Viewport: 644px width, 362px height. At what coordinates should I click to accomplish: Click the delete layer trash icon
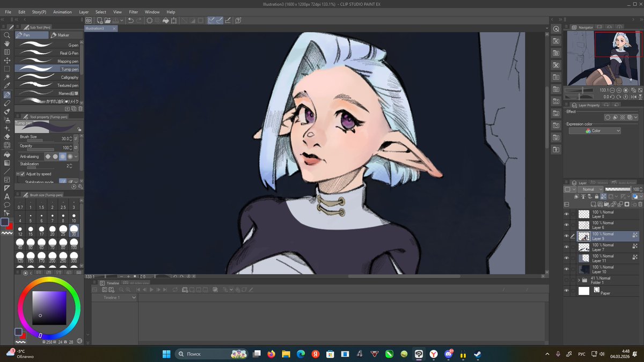point(640,204)
